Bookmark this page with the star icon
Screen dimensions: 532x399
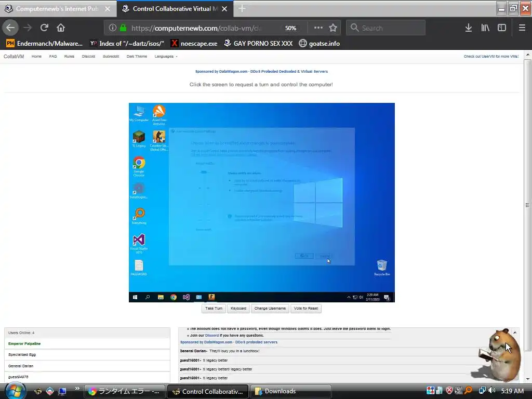click(333, 28)
